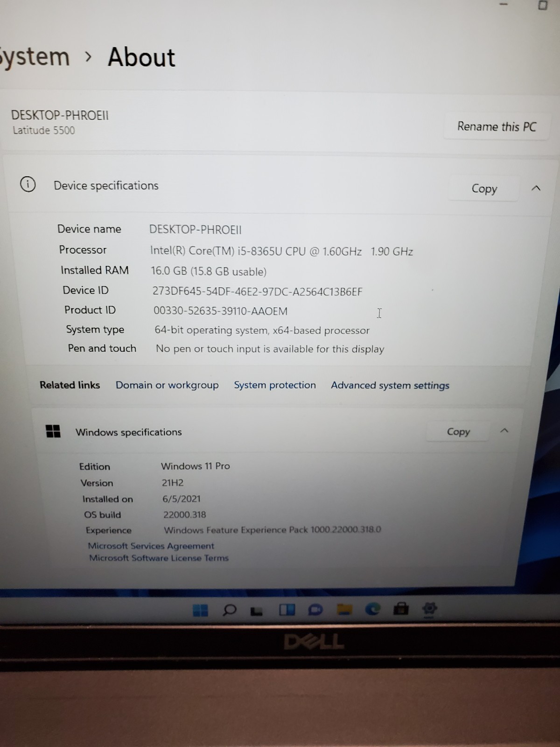Select Version value 21H2
The image size is (560, 747).
pos(173,483)
